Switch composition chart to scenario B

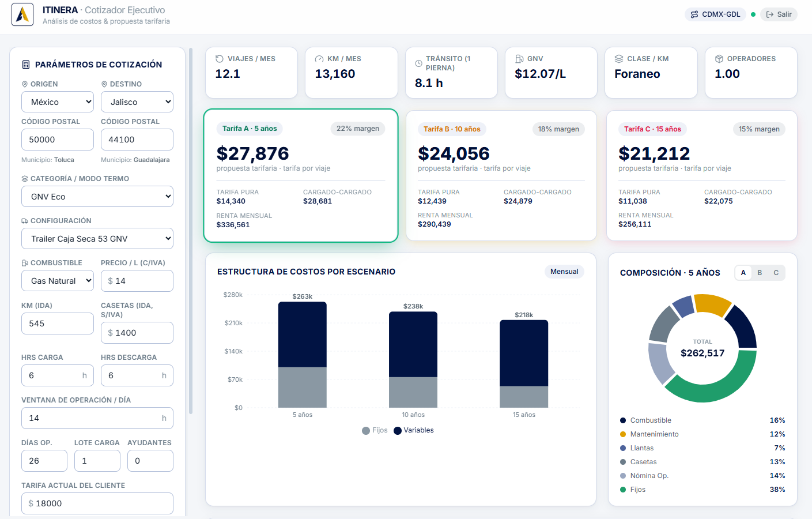760,273
